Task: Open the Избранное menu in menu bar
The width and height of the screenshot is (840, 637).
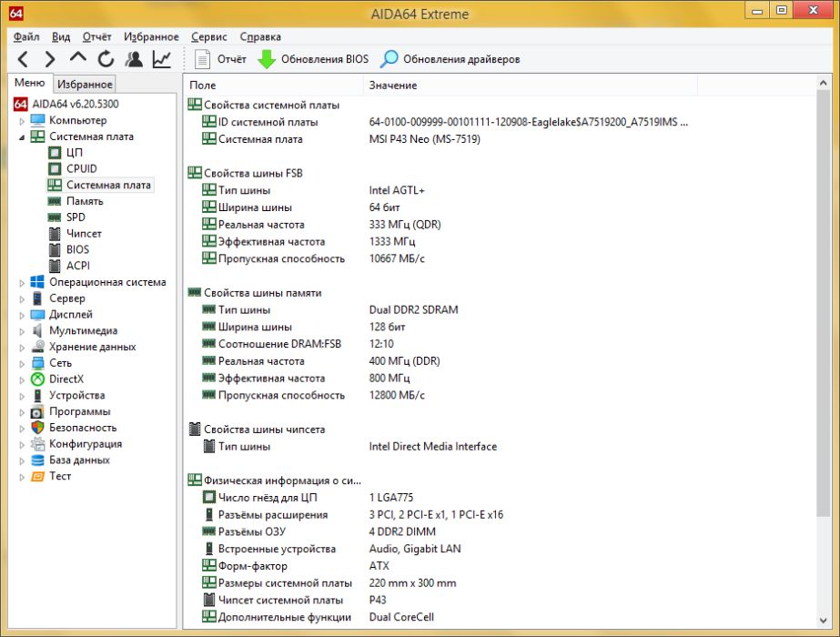Action: tap(152, 36)
